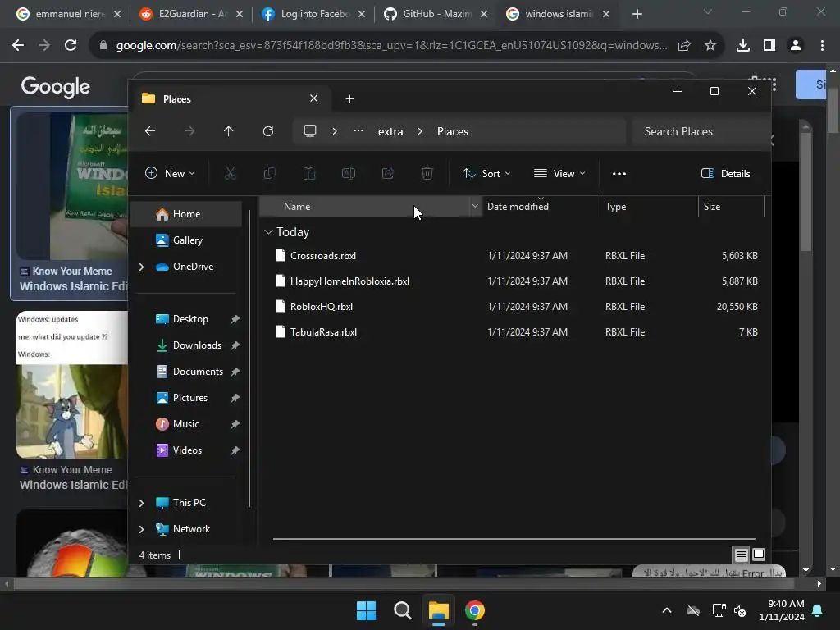Open Name column filter dropdown arrow
The image size is (840, 630).
click(x=475, y=206)
